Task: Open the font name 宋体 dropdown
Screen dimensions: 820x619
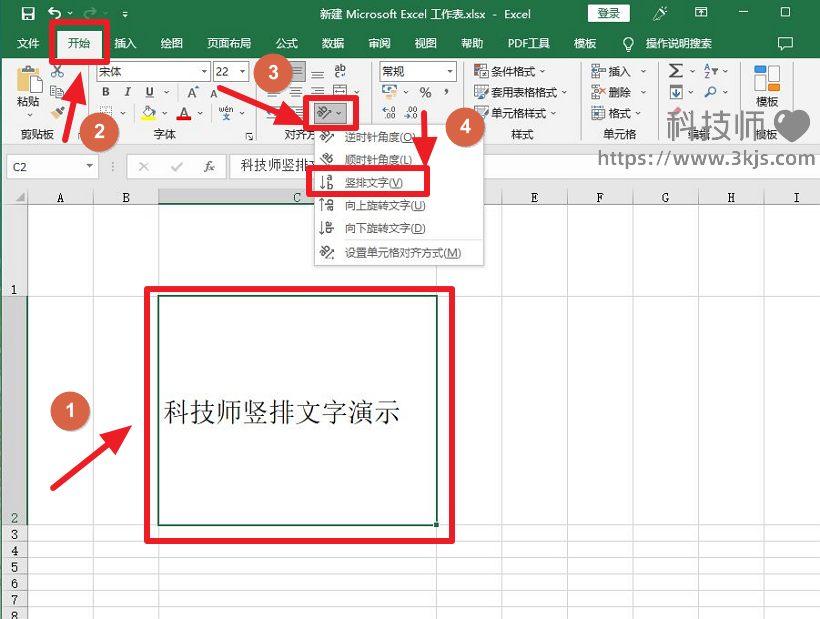Action: pyautogui.click(x=204, y=72)
